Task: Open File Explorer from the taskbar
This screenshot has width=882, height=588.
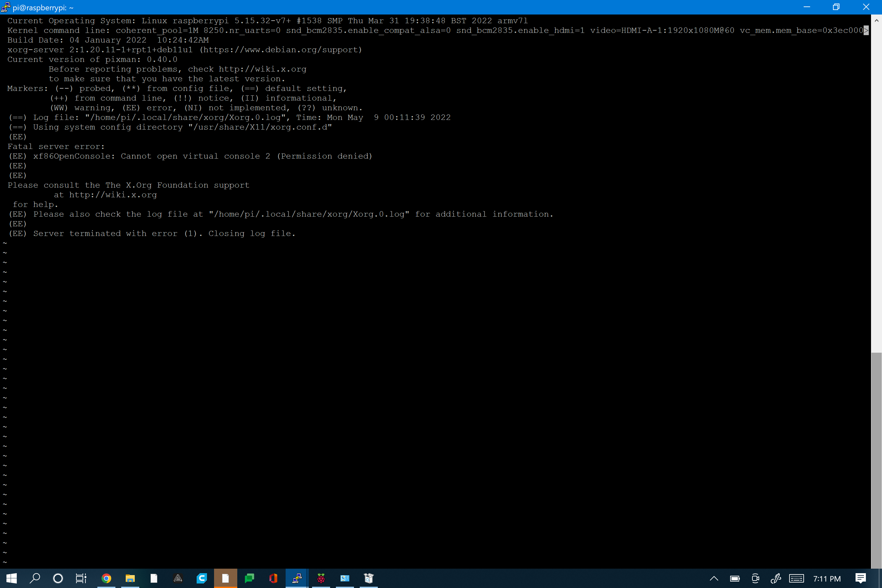Action: (x=130, y=578)
